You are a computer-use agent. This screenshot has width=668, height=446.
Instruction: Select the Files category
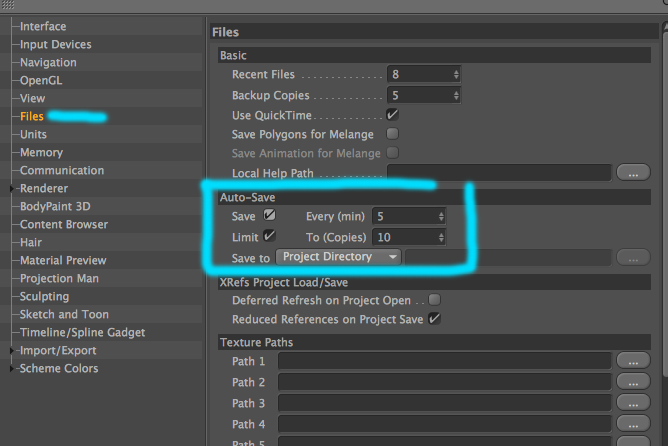(x=32, y=116)
